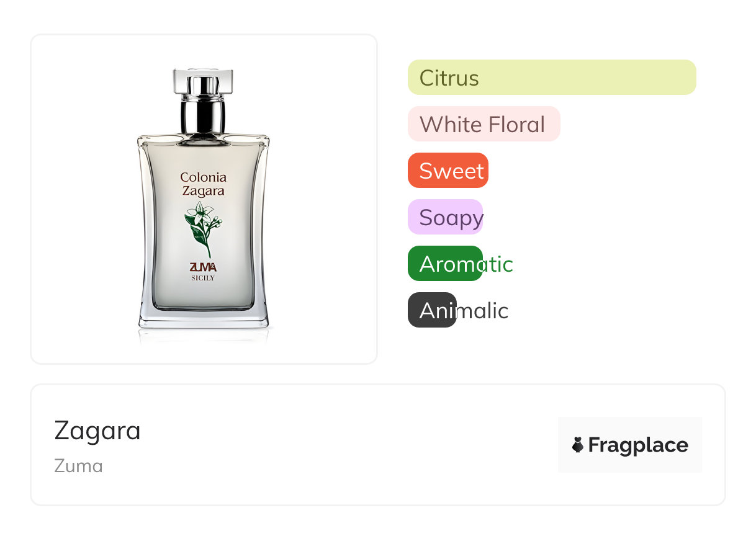Viewport: 756px width, 536px height.
Task: Open the Zuma brand link
Action: point(79,466)
